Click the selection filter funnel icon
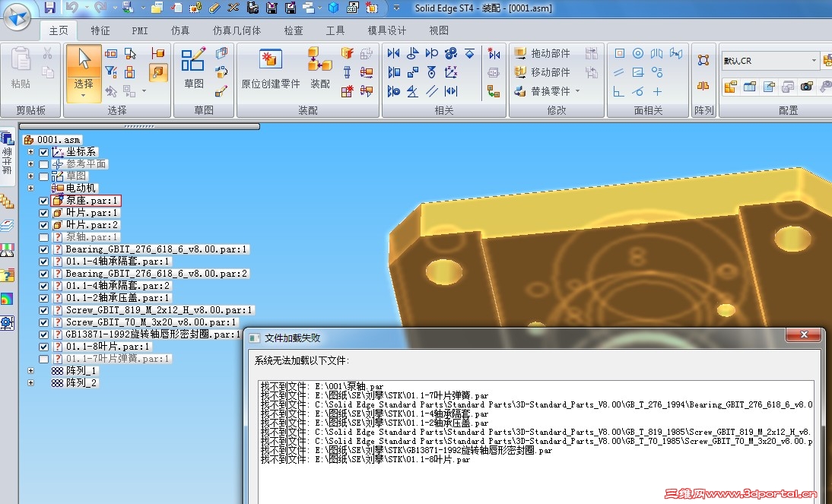The height and width of the screenshot is (504, 832). tap(110, 71)
